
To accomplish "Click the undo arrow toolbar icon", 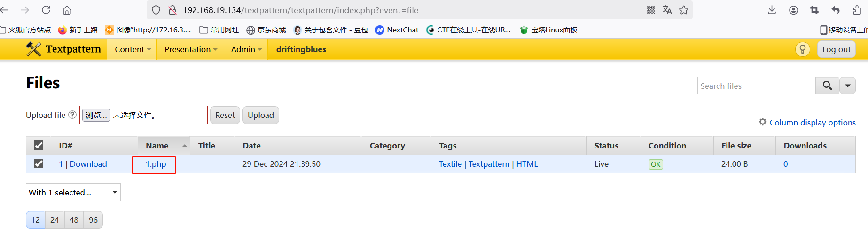I will click(x=836, y=10).
